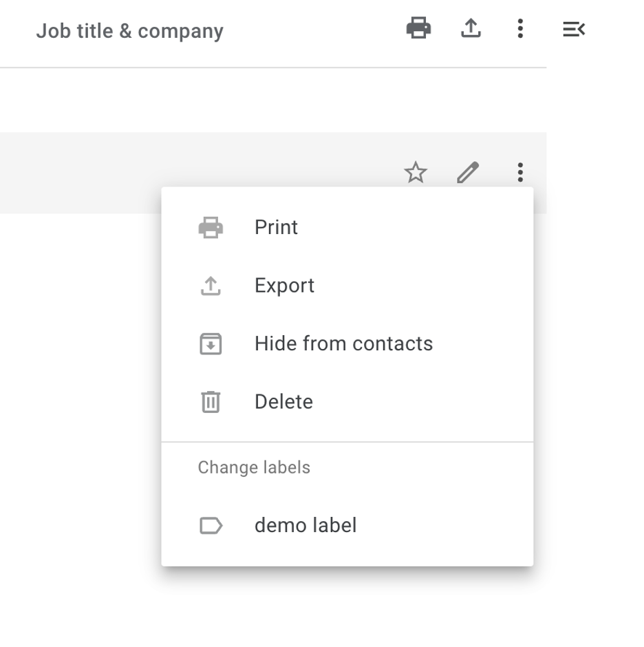Click the trash icon beside Delete

click(210, 402)
